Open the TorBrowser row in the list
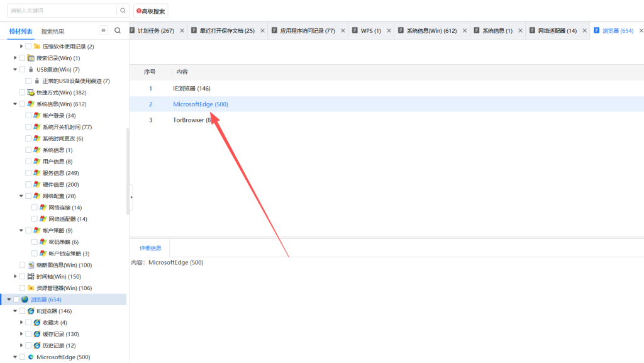This screenshot has height=363, width=644. pos(192,120)
